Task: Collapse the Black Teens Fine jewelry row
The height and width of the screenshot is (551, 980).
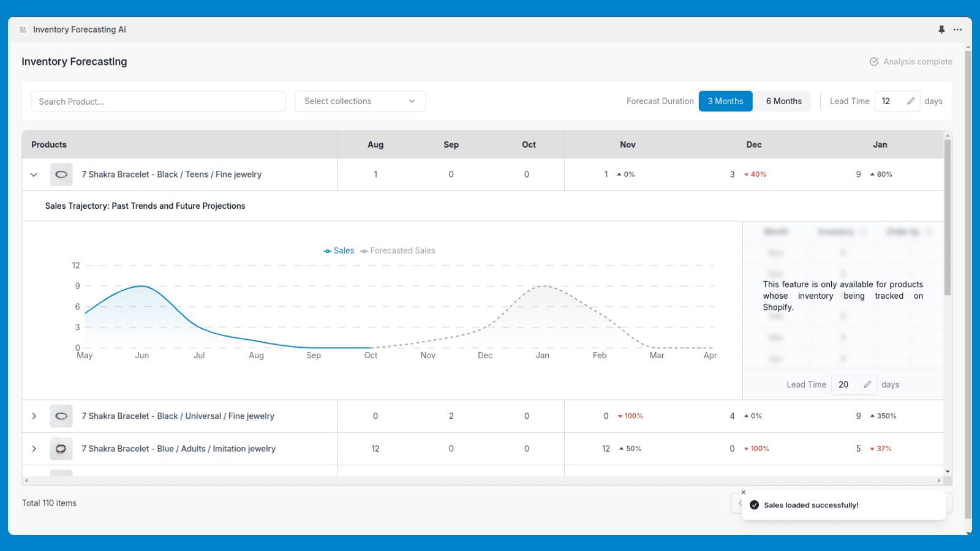Action: pyautogui.click(x=34, y=174)
